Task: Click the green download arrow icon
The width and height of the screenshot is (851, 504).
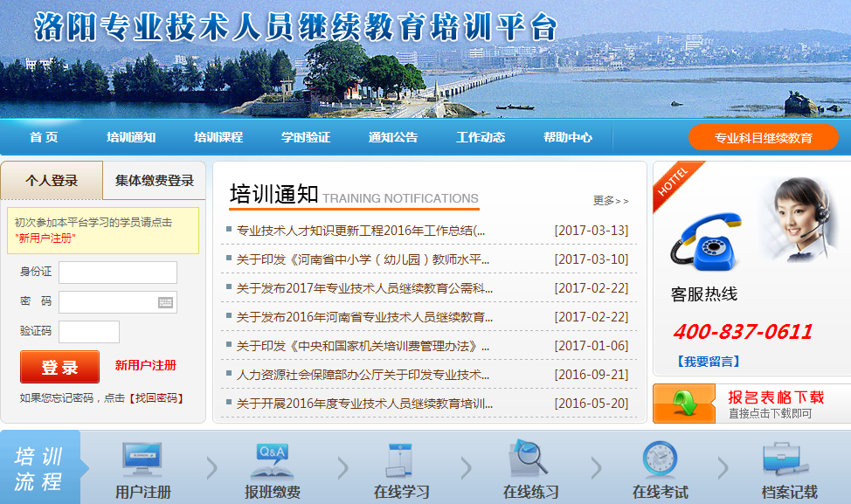Action: click(x=684, y=404)
